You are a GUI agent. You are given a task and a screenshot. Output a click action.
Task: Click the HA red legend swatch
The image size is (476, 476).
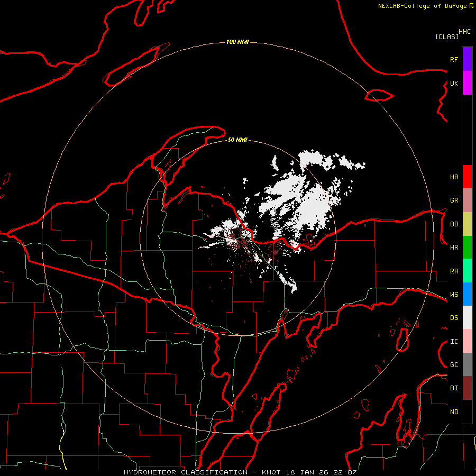(467, 177)
